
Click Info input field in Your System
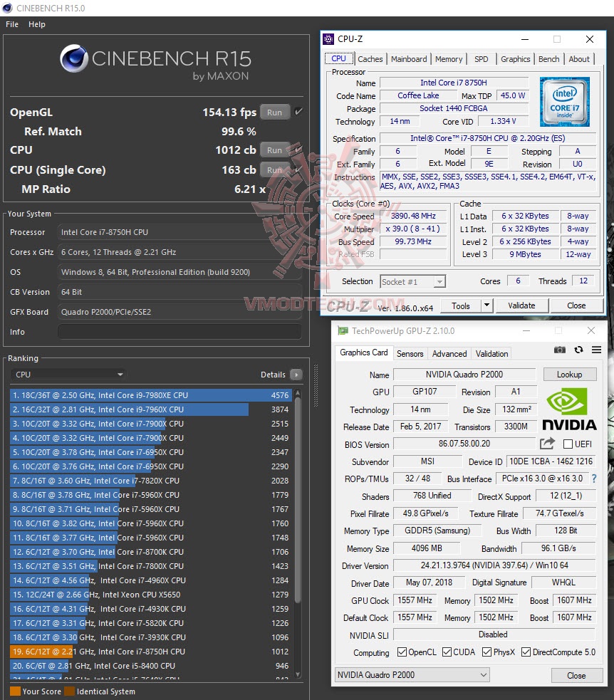pos(179,332)
